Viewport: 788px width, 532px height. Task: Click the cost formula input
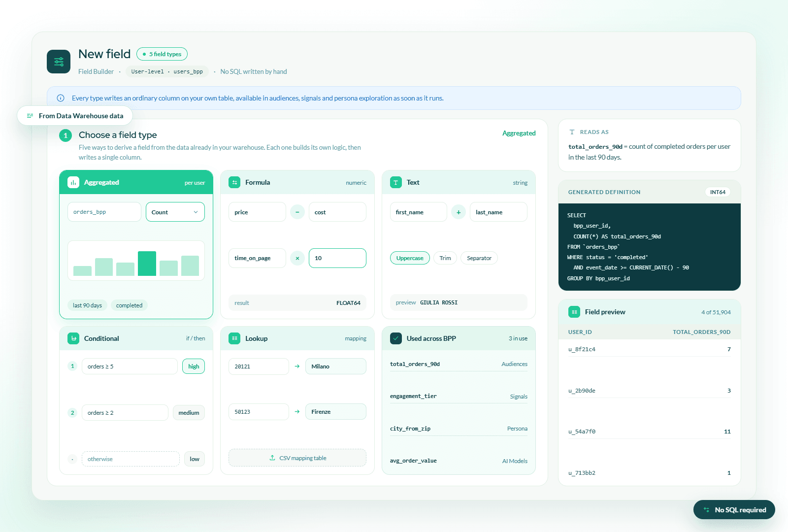(x=337, y=212)
